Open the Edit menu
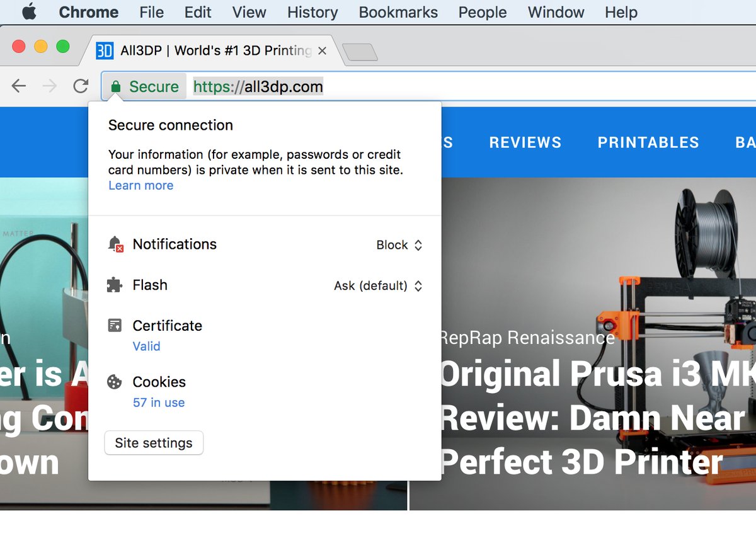 198,12
